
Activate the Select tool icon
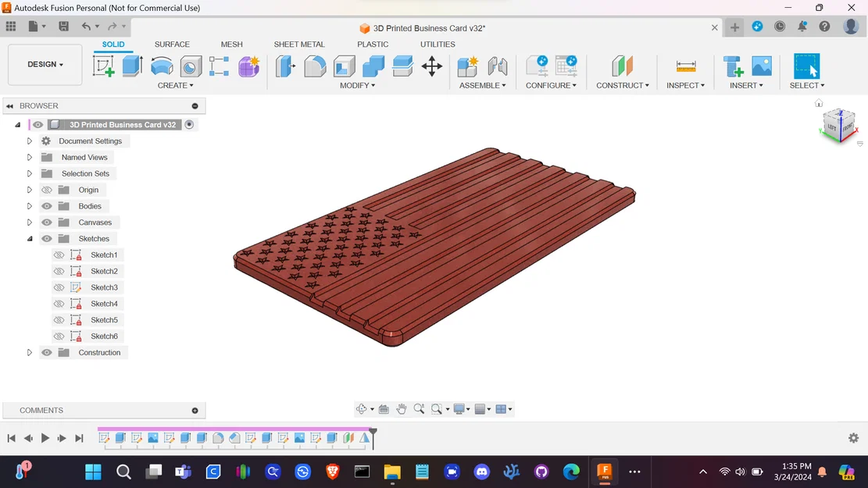pyautogui.click(x=806, y=66)
